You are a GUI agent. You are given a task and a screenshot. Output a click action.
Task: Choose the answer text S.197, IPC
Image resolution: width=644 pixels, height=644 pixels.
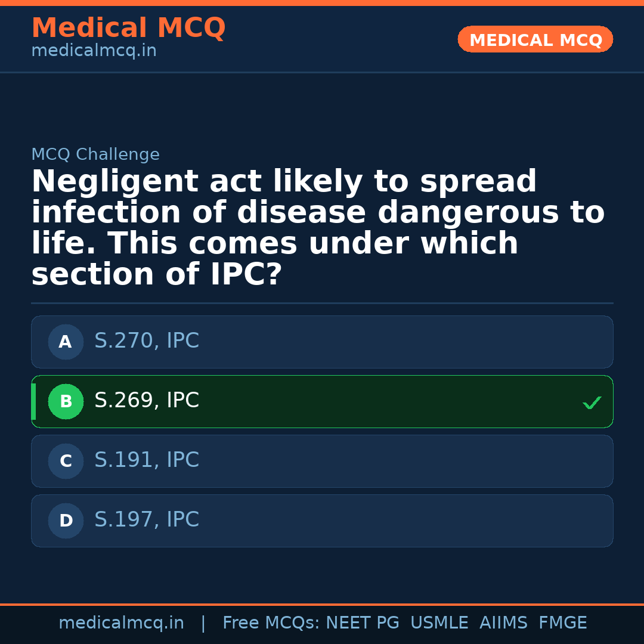click(147, 520)
